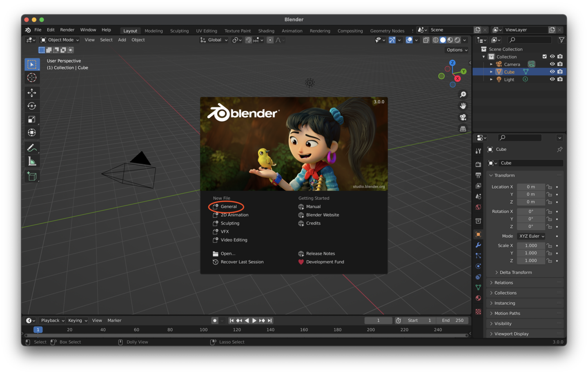Select the Add Cube tool
Screen dimensions: 588x374
click(32, 176)
